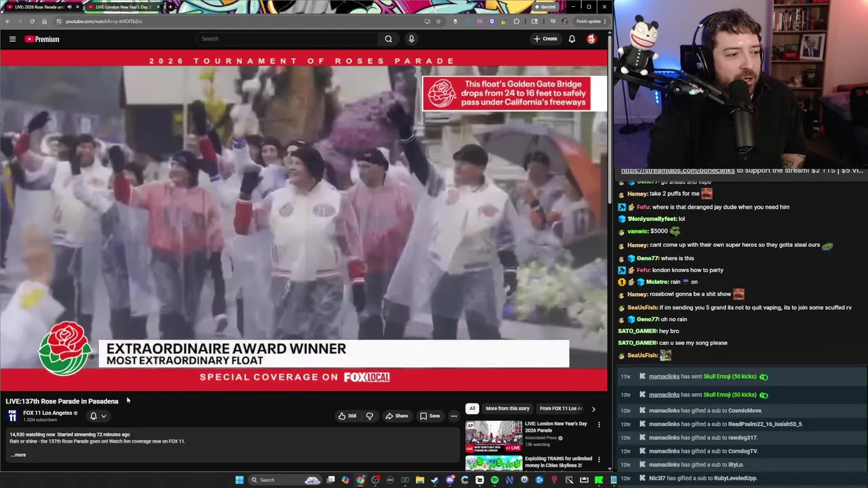Close the London New Year's Day tab

[x=159, y=7]
